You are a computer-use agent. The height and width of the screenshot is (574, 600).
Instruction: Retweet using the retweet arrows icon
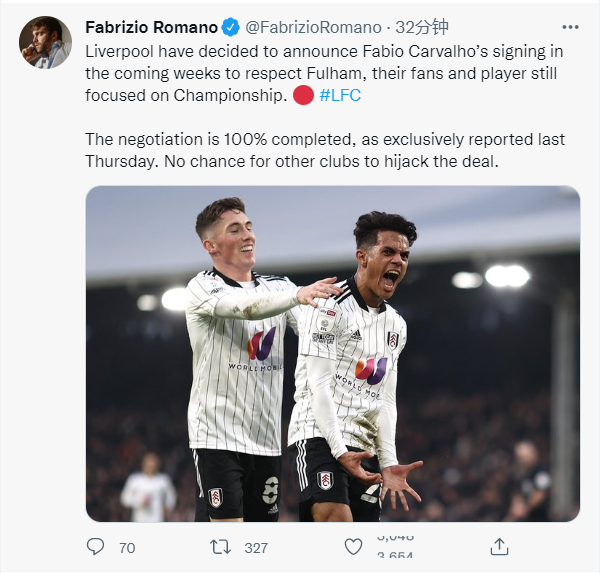tap(222, 547)
